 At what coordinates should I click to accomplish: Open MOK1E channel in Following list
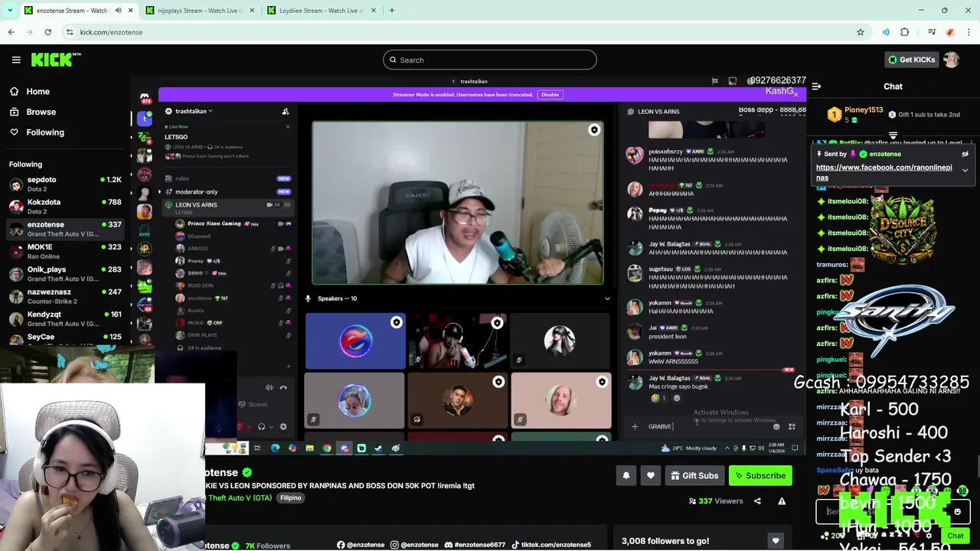tap(64, 251)
